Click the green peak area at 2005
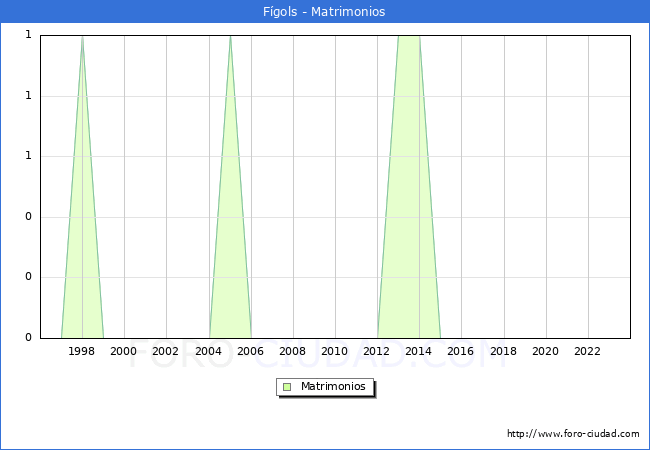This screenshot has width=650, height=450. (230, 250)
